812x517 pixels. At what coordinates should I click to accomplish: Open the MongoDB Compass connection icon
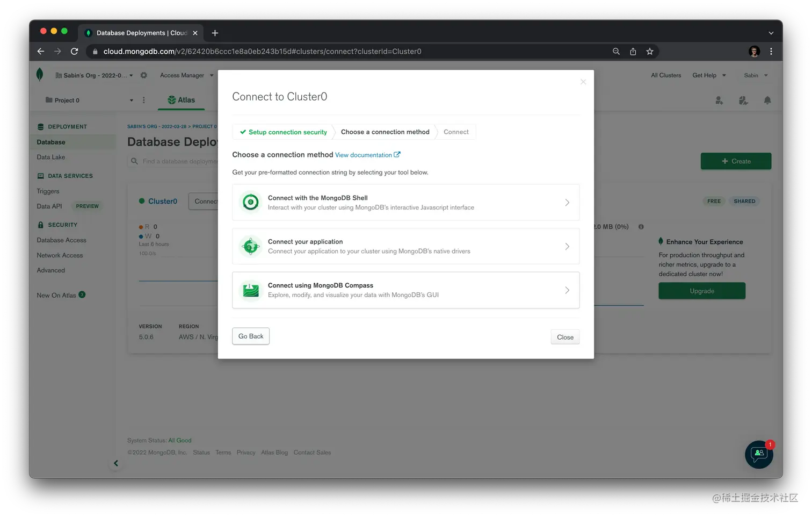(x=250, y=290)
